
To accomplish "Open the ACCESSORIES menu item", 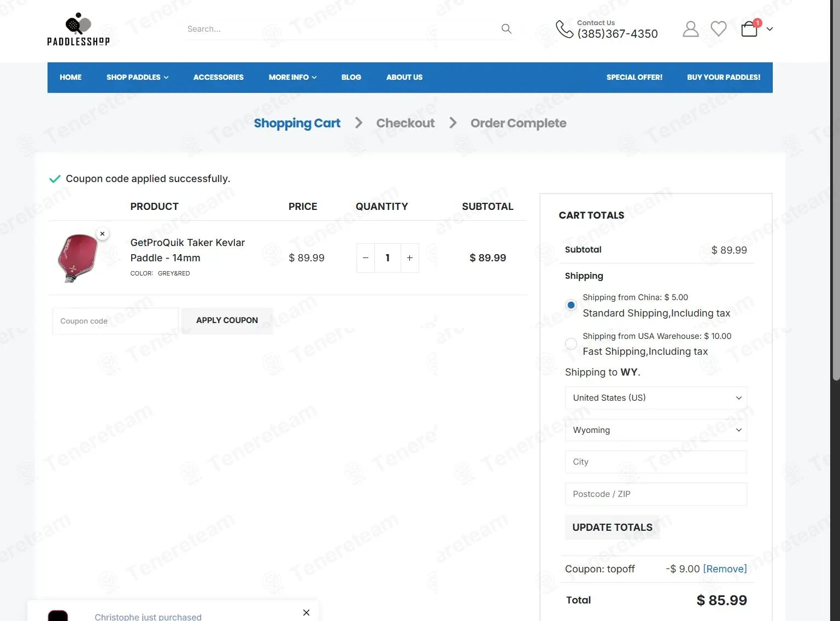I will click(218, 77).
